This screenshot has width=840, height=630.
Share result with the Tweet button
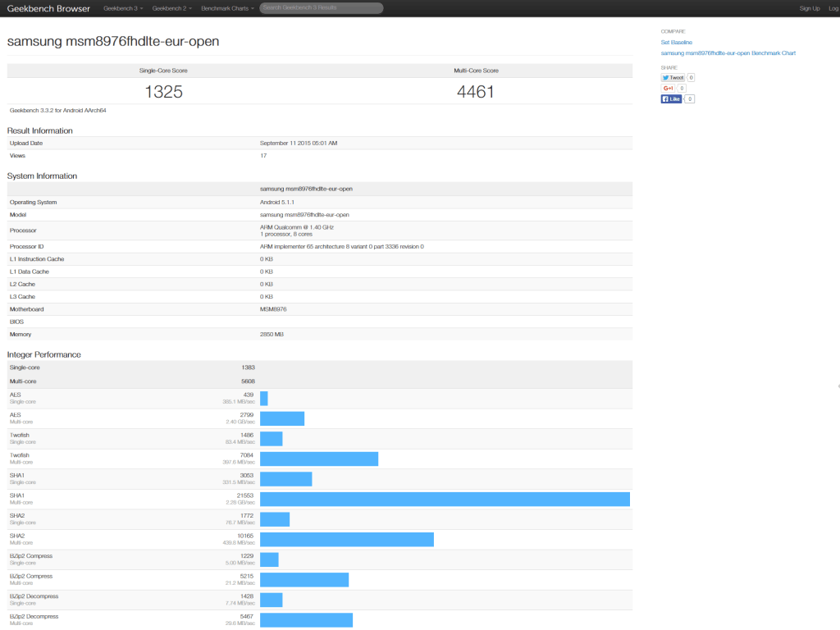click(x=673, y=78)
